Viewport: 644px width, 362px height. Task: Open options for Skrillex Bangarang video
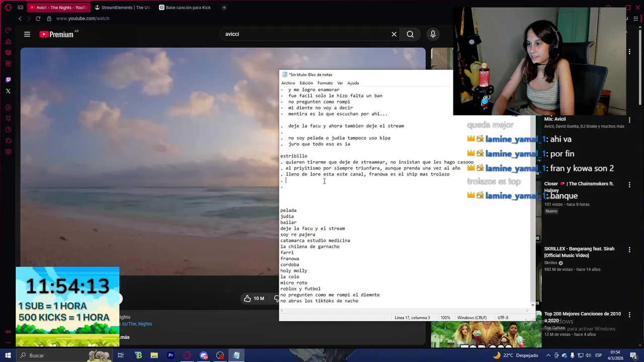point(629,250)
